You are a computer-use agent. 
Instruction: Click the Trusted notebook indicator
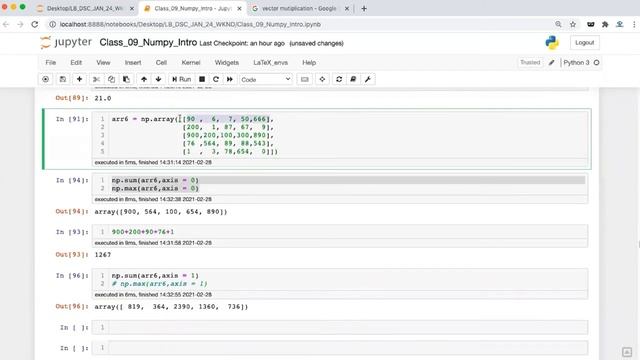click(x=530, y=62)
